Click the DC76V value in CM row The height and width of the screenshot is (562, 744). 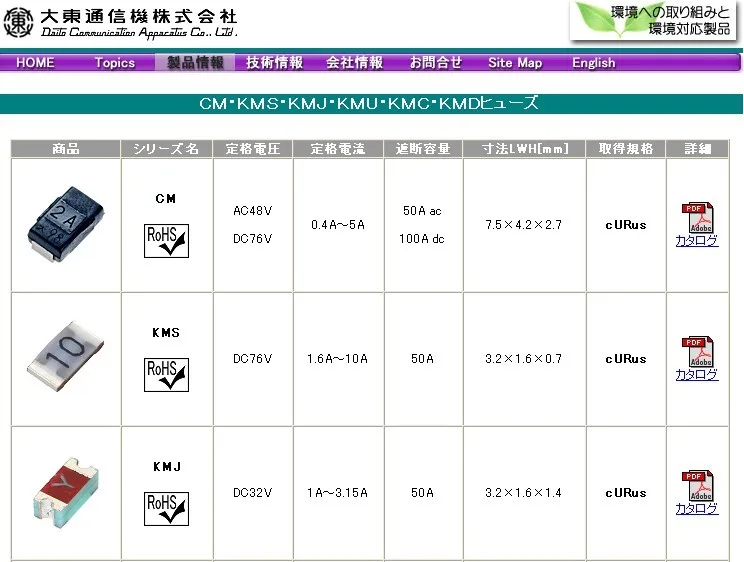click(x=252, y=239)
